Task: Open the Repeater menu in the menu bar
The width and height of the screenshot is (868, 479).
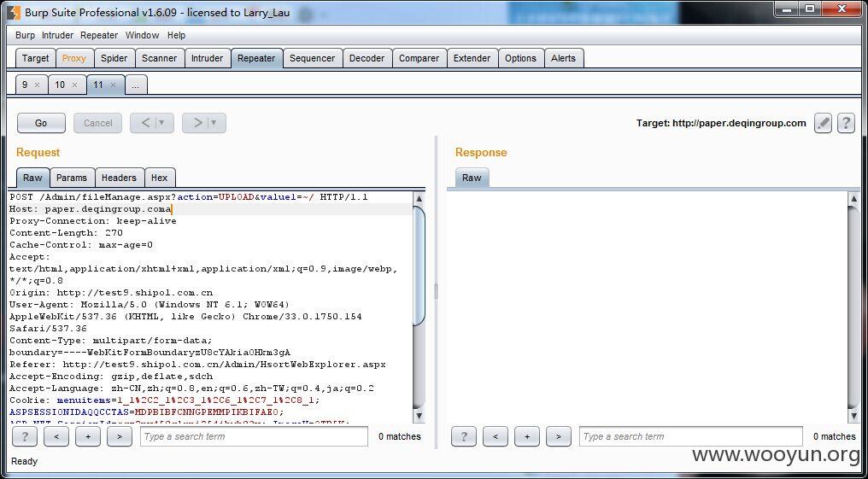Action: tap(99, 35)
